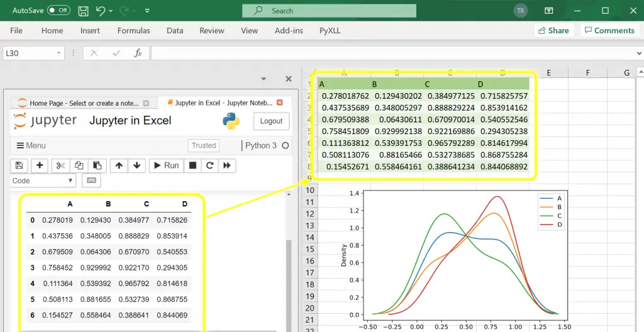Click the Share button
The height and width of the screenshot is (332, 644).
553,30
